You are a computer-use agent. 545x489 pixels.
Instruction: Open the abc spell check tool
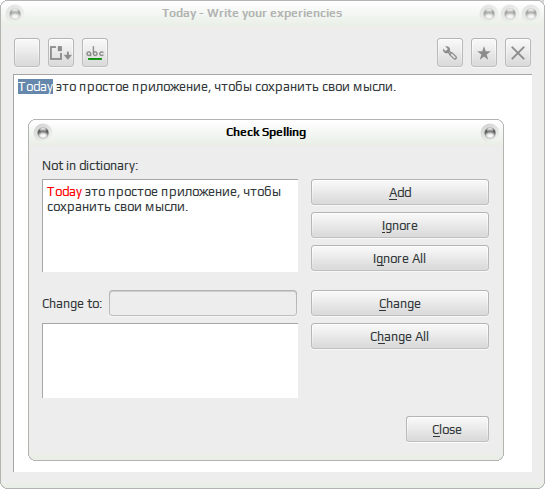click(x=95, y=52)
